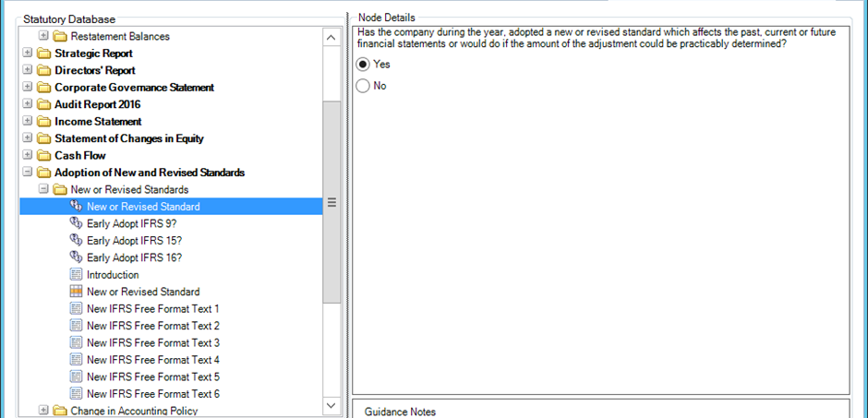This screenshot has height=418, width=868.
Task: Click the Introduction text document icon
Action: click(x=76, y=275)
